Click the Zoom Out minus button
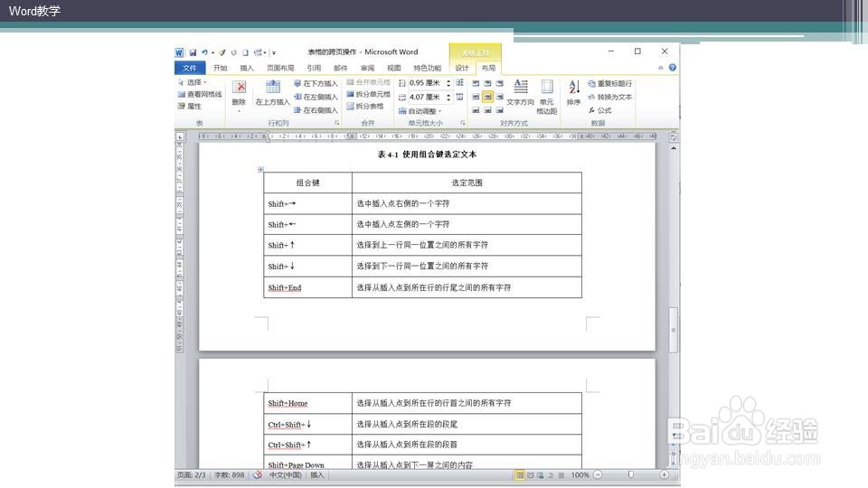Viewport: 868px width, 488px height. 598,474
